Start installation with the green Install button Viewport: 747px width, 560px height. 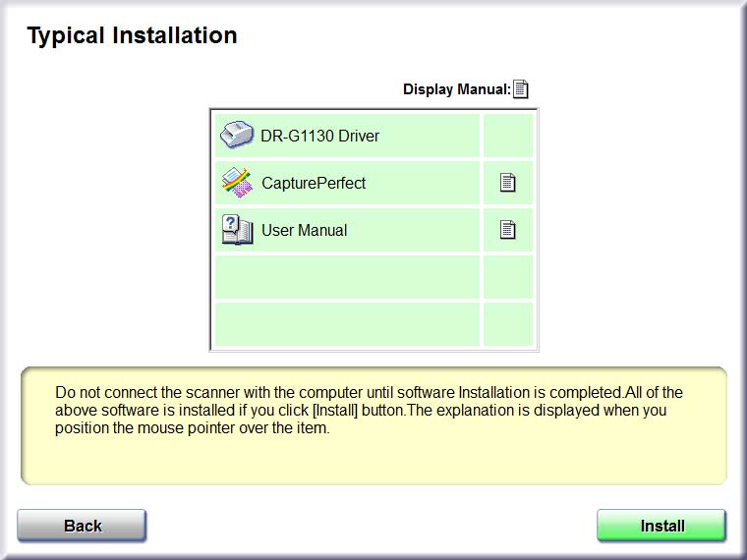tap(661, 526)
